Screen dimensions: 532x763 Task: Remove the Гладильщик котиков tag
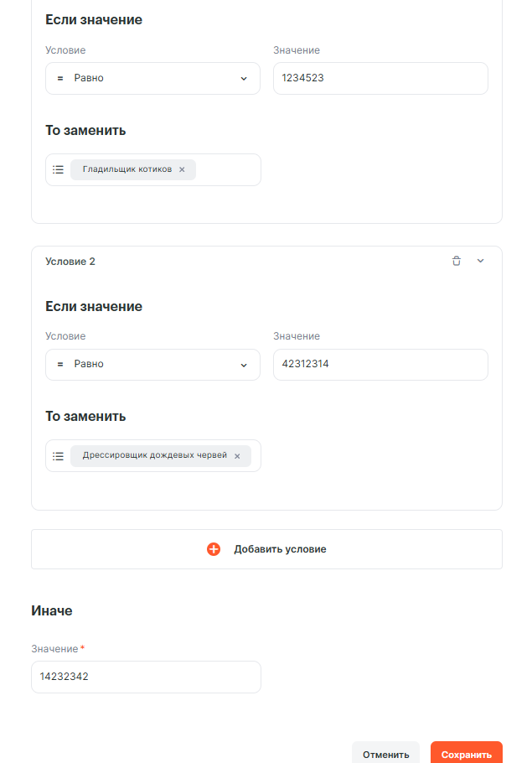point(182,169)
